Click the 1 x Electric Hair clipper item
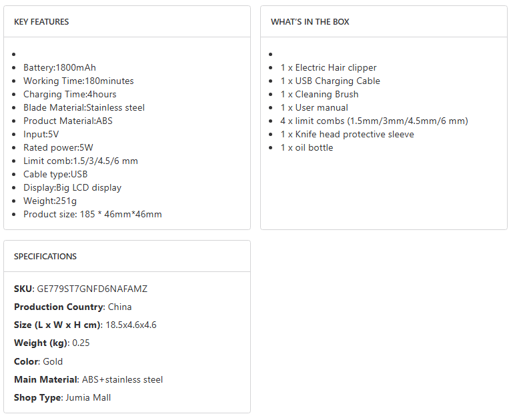This screenshot has height=420, width=513. (x=328, y=67)
